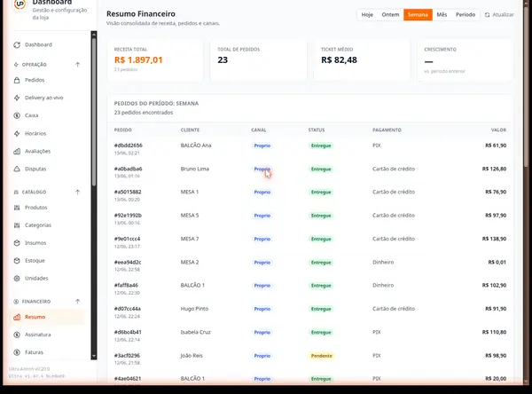Click client name Isabela Cruz
Viewport: 532px width, 394px height.
coord(195,332)
